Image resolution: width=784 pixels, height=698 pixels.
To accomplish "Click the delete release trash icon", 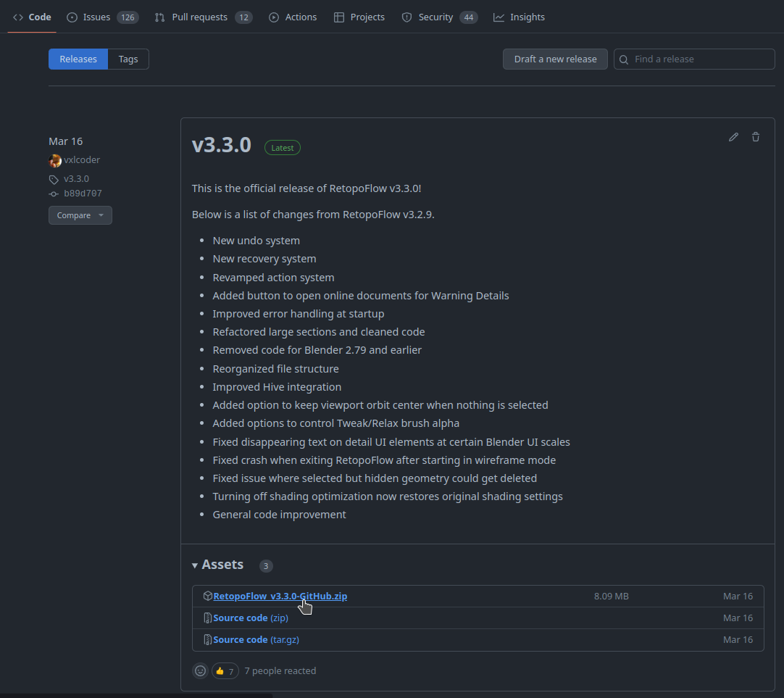I will pos(756,136).
